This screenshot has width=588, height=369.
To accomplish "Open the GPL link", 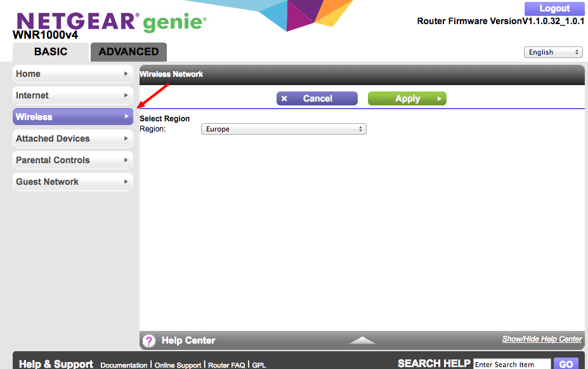I will pos(259,365).
